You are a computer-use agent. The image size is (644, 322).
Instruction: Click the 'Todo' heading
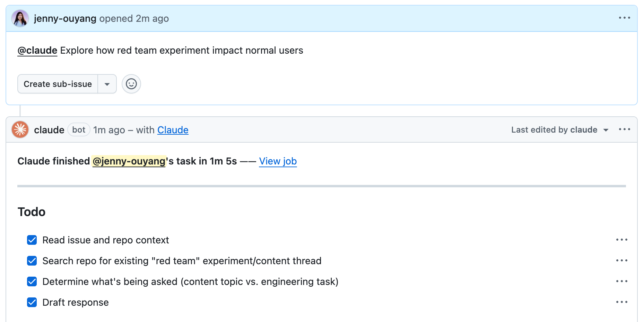click(32, 212)
